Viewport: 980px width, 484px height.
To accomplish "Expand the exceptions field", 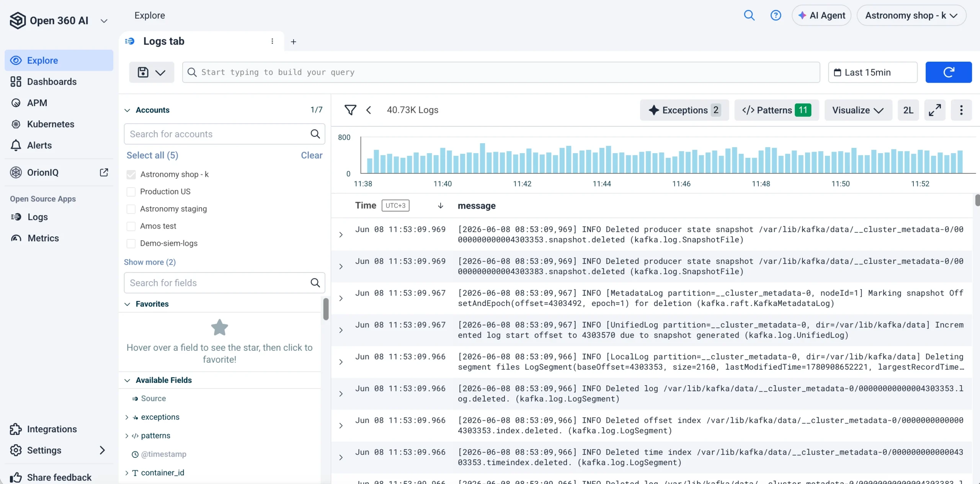I will (x=127, y=417).
